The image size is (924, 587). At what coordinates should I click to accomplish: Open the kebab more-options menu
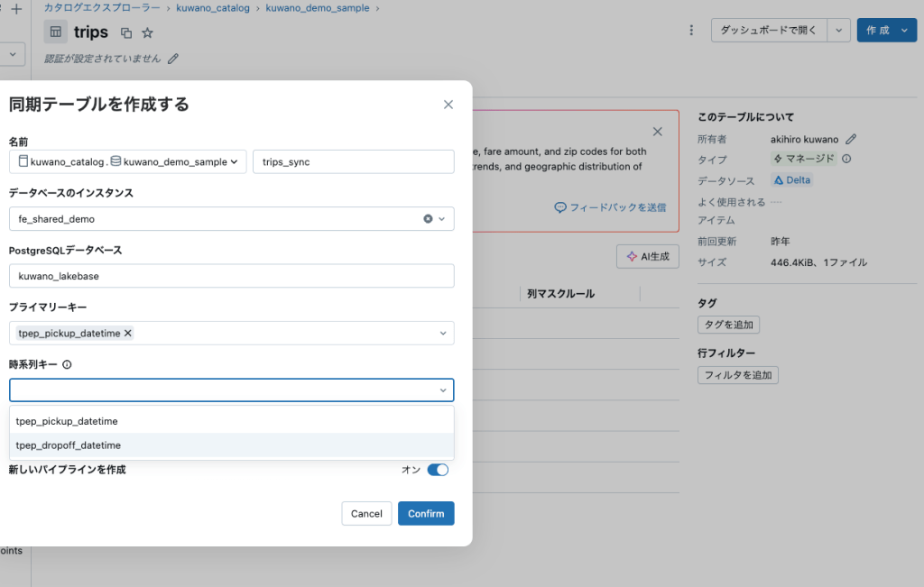click(x=691, y=30)
